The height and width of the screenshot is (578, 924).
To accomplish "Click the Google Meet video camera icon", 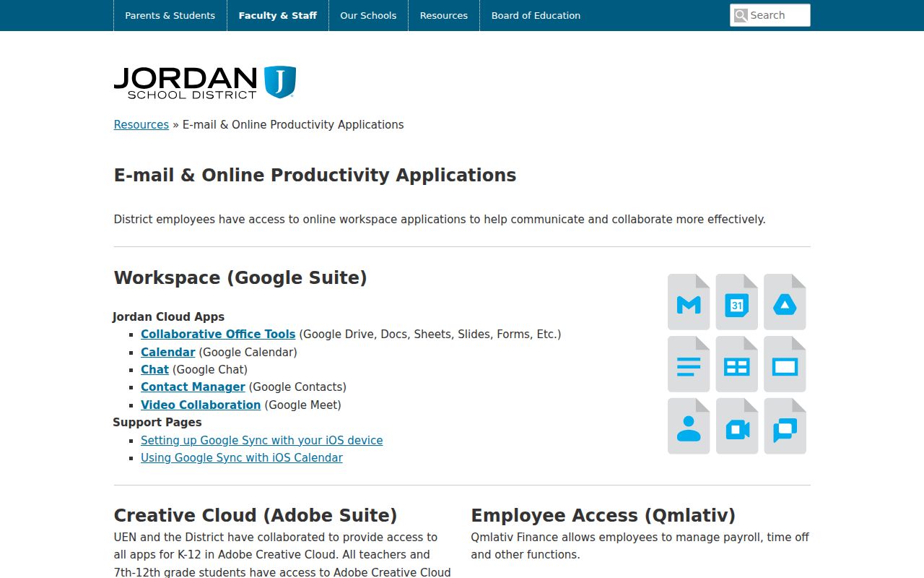I will click(x=737, y=426).
